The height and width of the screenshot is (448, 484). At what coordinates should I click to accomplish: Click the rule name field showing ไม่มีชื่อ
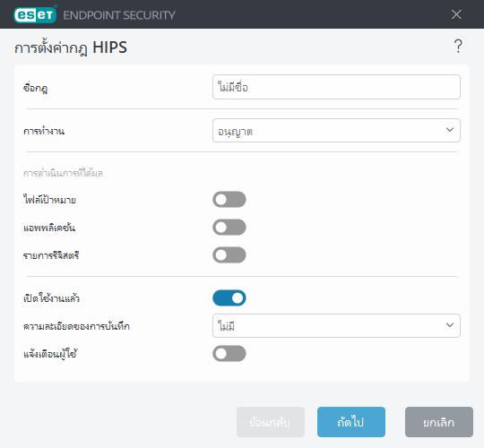coord(336,87)
